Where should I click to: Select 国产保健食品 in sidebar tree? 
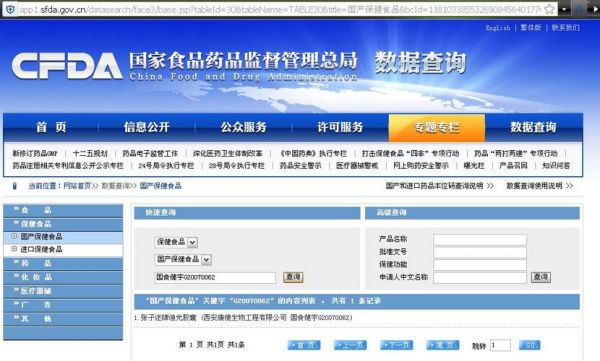tap(41, 237)
